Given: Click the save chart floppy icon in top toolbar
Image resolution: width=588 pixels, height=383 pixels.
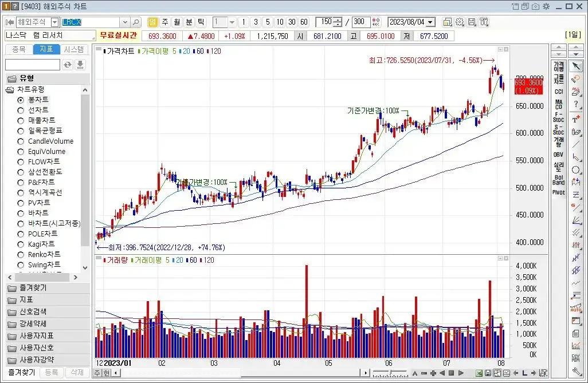Looking at the screenshot, I should (472, 22).
